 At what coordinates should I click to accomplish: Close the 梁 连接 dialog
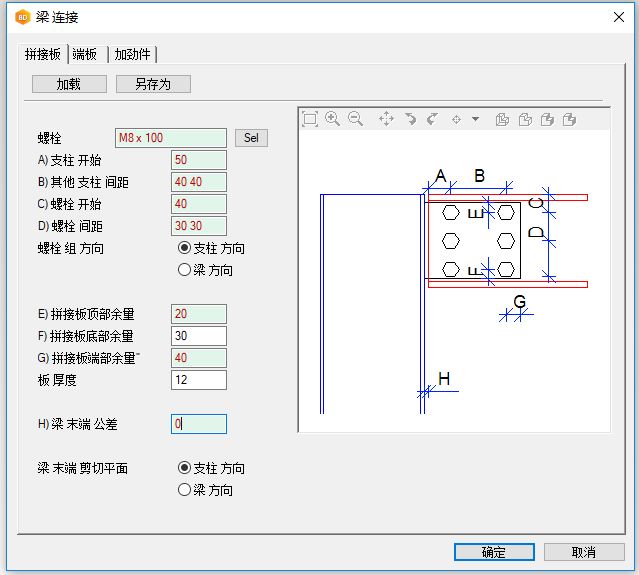coord(619,17)
